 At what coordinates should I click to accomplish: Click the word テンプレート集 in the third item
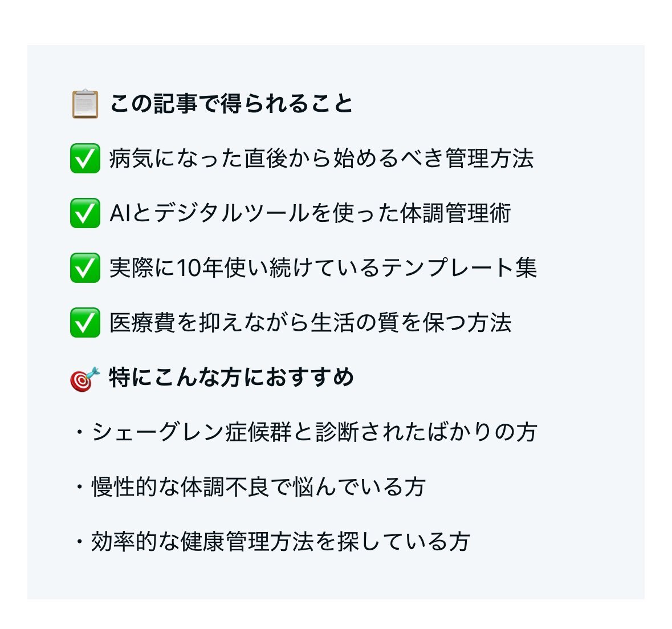pos(459,268)
